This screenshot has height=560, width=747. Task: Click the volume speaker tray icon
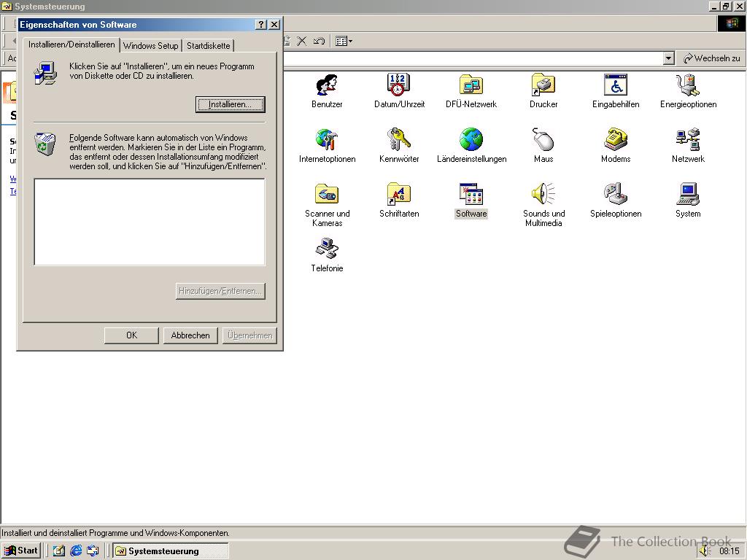click(x=705, y=551)
